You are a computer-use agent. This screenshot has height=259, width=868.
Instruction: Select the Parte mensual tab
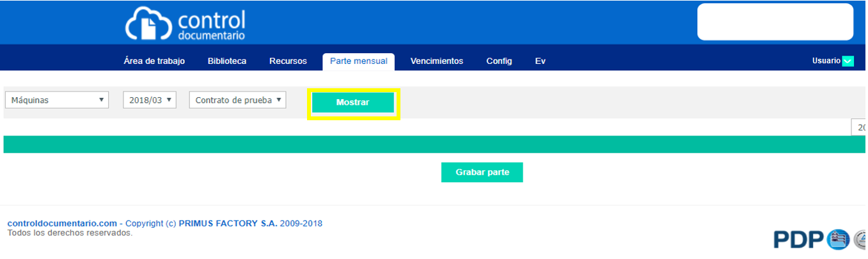tap(358, 61)
